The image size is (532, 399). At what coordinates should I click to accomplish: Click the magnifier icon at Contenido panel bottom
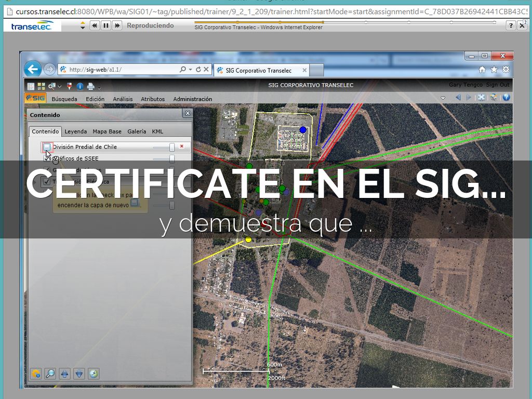(x=50, y=373)
